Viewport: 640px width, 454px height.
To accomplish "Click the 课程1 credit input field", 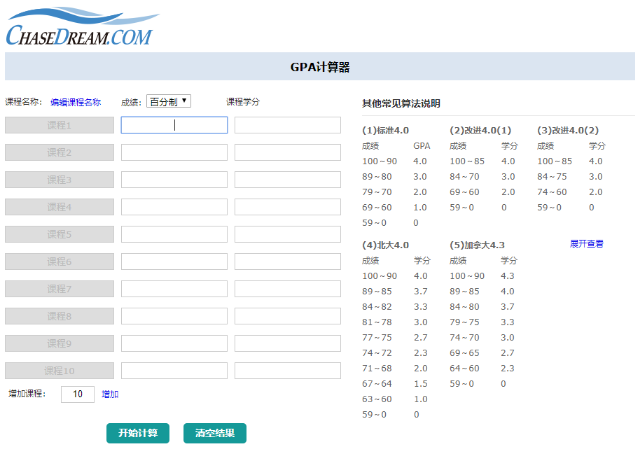I will click(x=287, y=125).
